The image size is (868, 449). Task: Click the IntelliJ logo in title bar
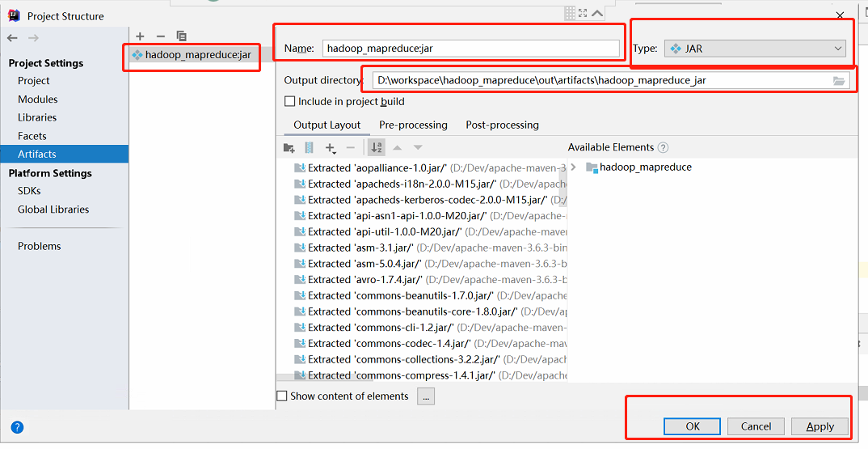(15, 15)
